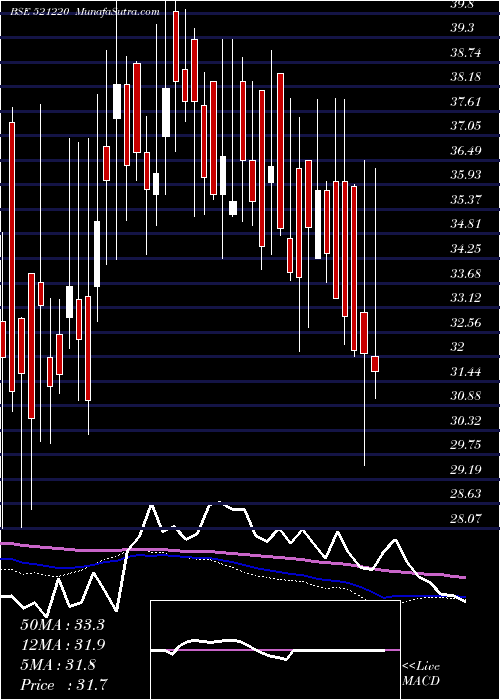Click the Price : 31.7 readout
Viewport: 500px width, 700px height.
pos(63,685)
